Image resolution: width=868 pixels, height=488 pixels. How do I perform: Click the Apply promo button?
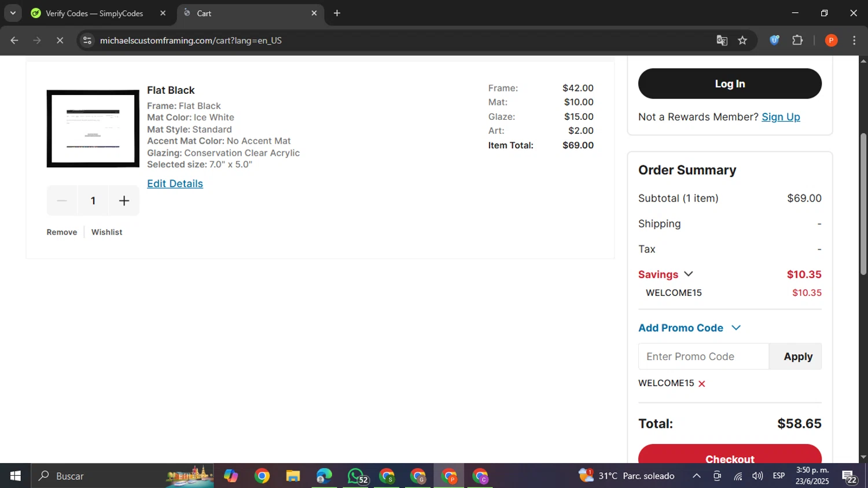[796, 357]
